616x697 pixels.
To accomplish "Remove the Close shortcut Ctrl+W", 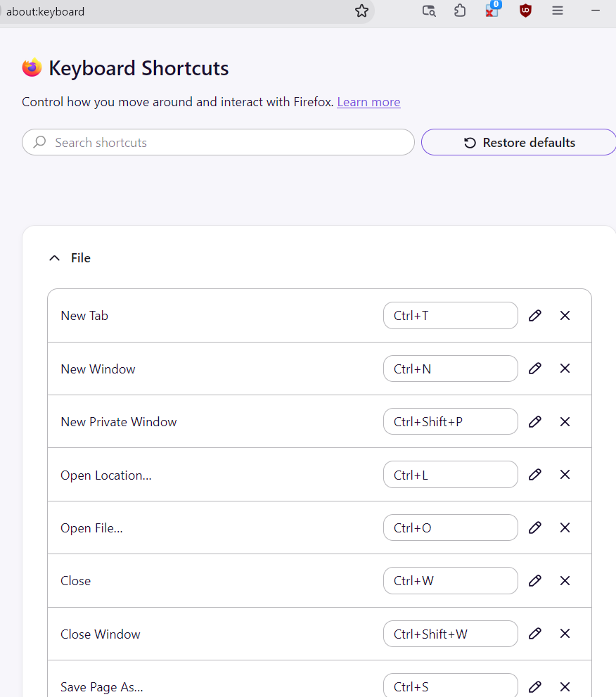I will click(x=565, y=581).
